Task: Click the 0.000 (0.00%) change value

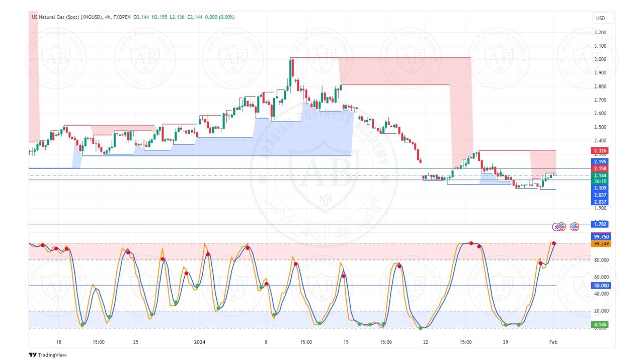Action: coord(220,17)
